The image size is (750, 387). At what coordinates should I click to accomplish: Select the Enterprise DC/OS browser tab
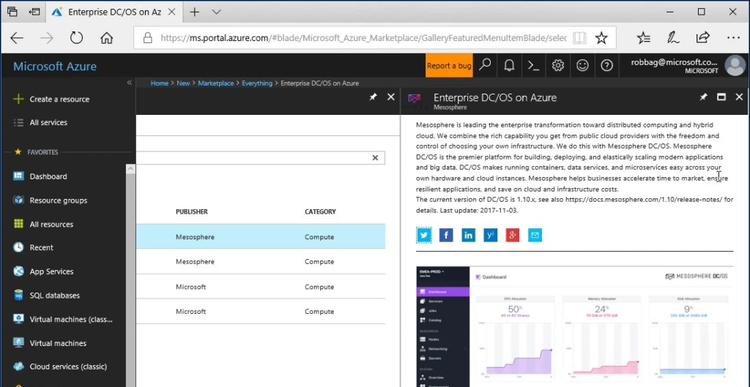point(115,12)
